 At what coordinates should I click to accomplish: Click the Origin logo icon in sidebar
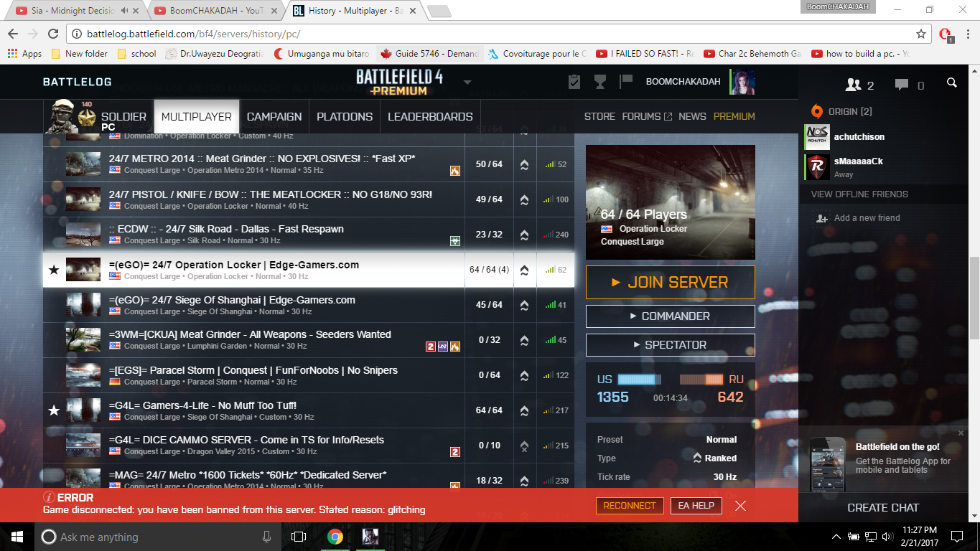(x=816, y=111)
